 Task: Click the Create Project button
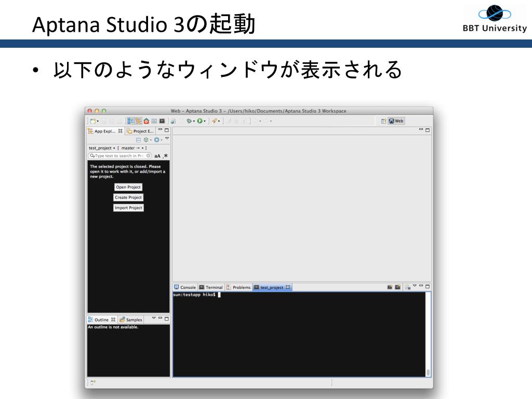tap(128, 197)
